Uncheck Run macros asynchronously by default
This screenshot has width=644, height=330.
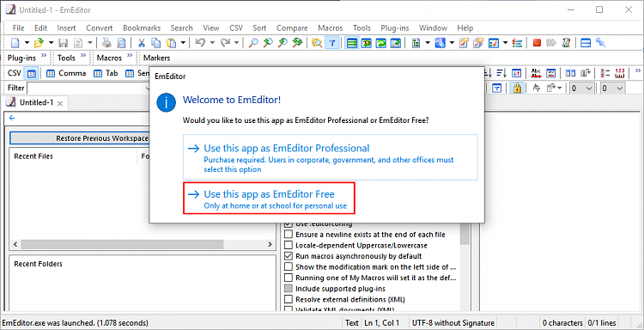click(289, 256)
